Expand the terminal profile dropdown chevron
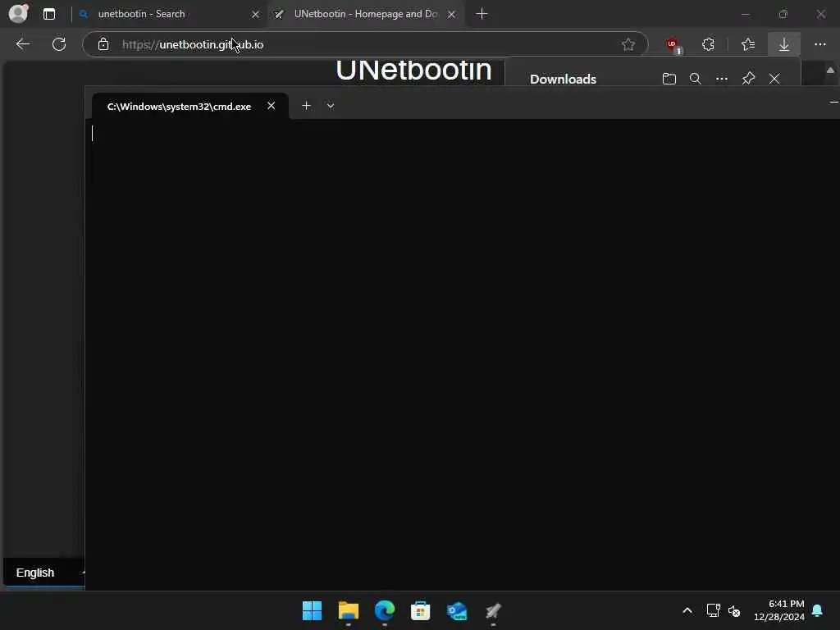Screen dimensions: 840x630 (331, 106)
